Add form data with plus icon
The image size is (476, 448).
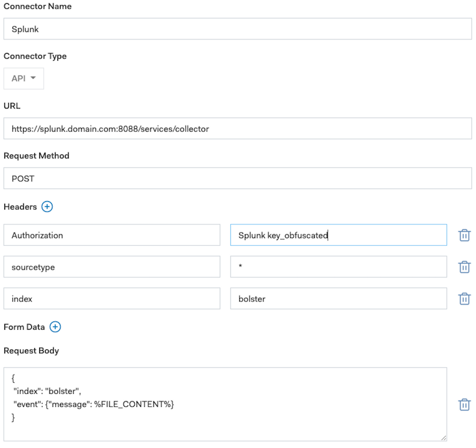point(55,327)
